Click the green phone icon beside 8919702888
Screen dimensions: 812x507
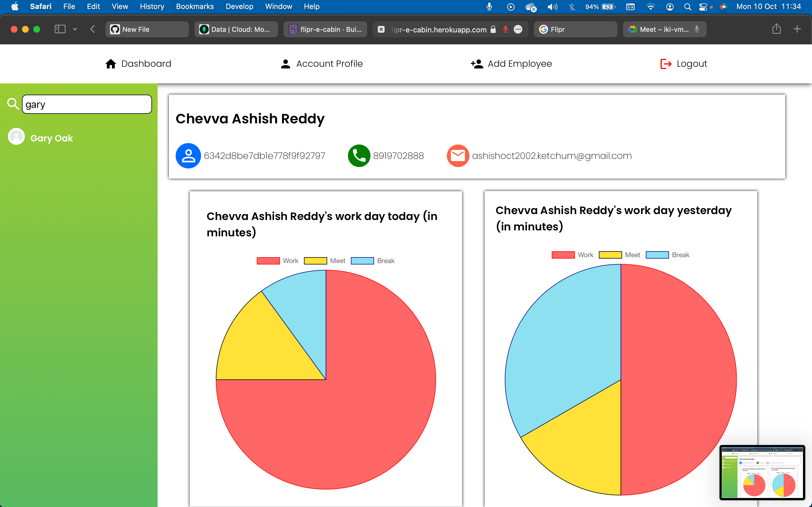point(359,155)
